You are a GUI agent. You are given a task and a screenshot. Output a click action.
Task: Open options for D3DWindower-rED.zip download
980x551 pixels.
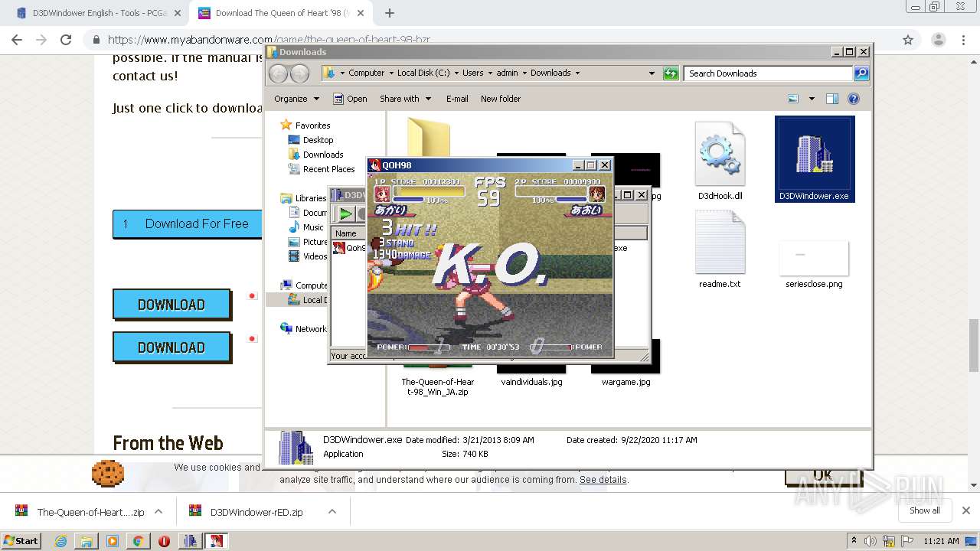point(332,511)
